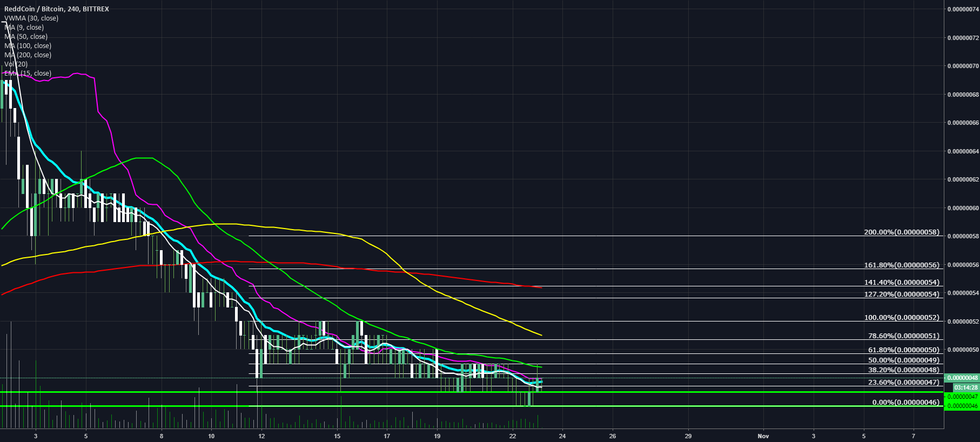Viewport: 980px width, 442px height.
Task: Click the 12 date label on time axis
Action: coord(261,436)
